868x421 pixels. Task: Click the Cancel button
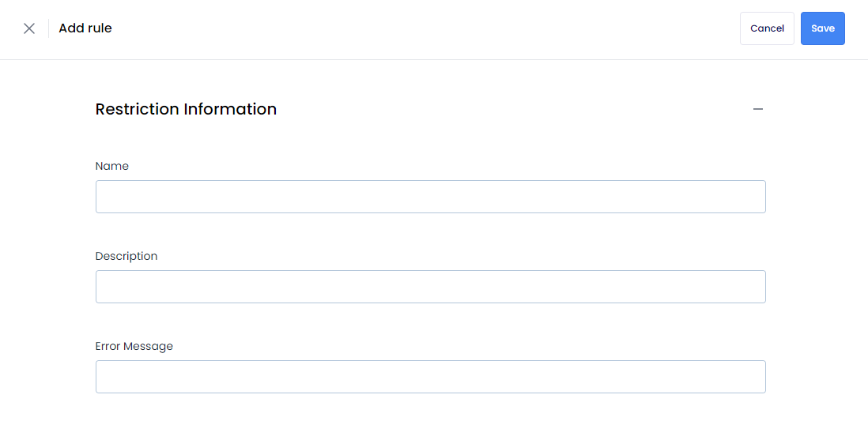click(767, 28)
